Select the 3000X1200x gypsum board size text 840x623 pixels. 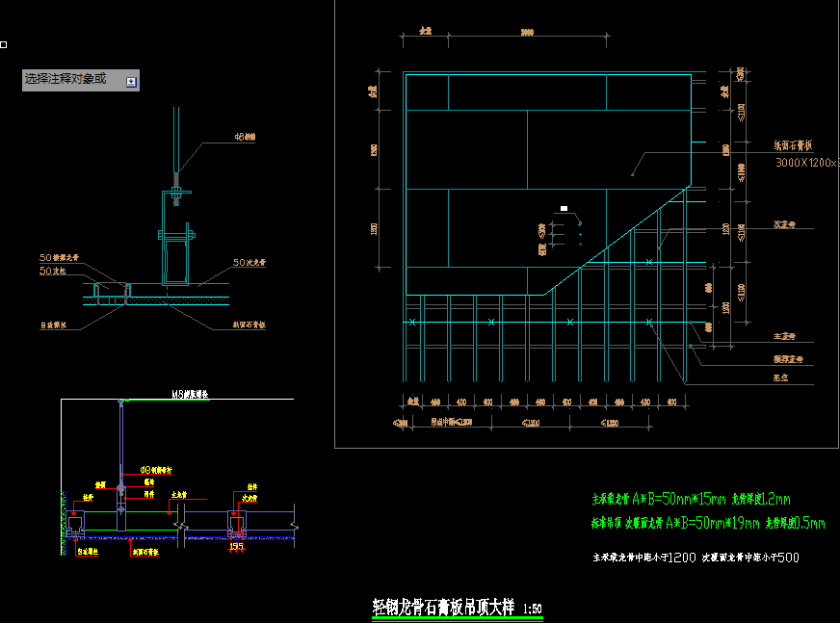tap(806, 163)
